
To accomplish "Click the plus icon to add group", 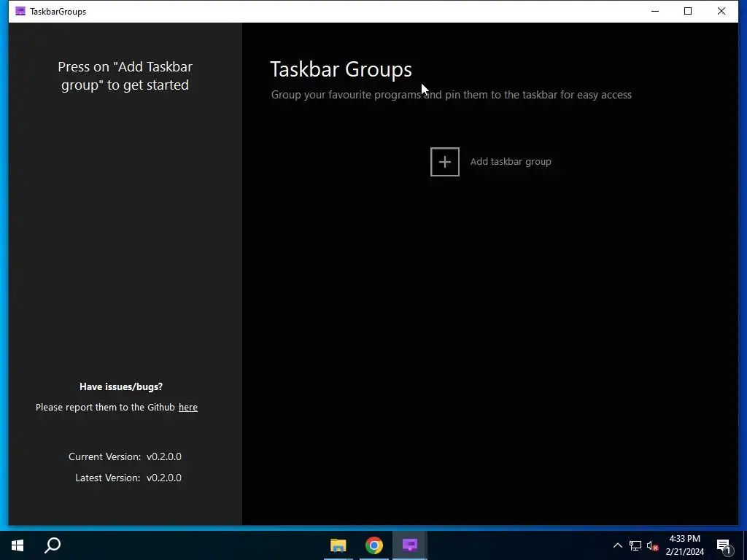I will (x=444, y=162).
